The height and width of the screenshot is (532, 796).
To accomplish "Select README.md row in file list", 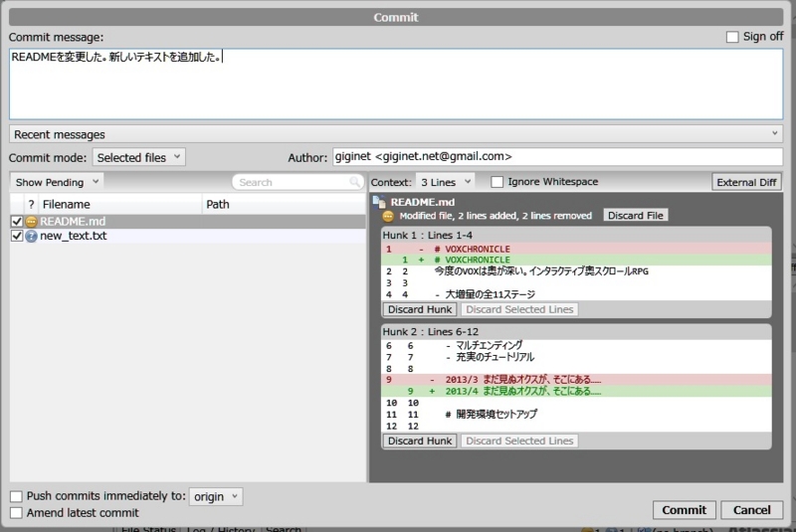I will click(187, 222).
